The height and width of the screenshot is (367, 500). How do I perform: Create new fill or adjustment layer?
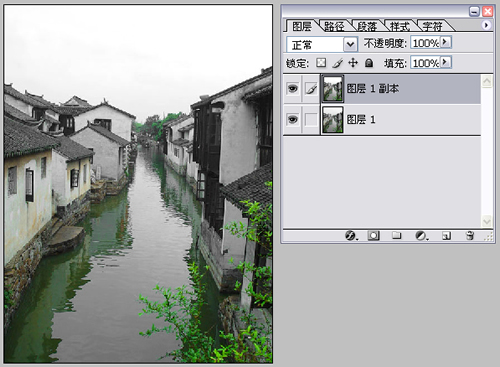point(421,236)
